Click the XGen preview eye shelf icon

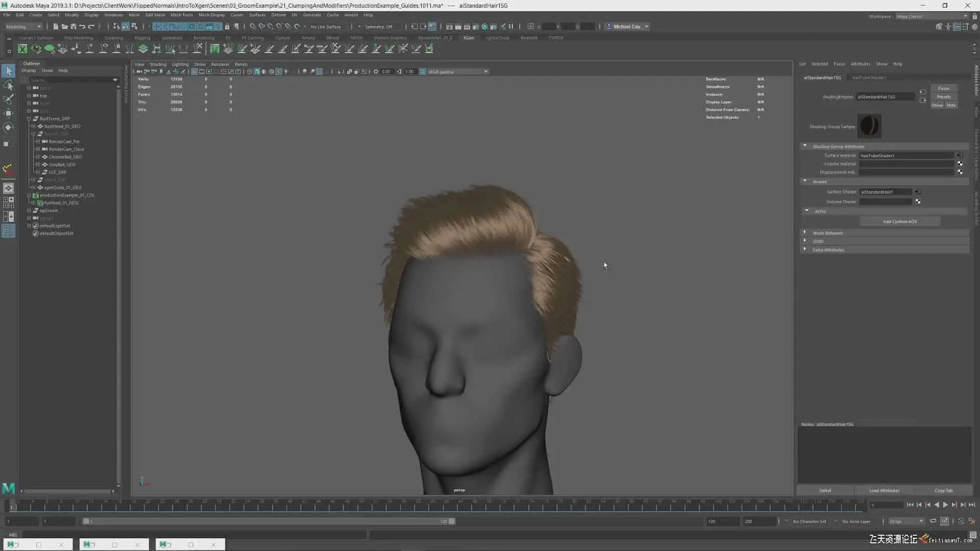[36, 48]
